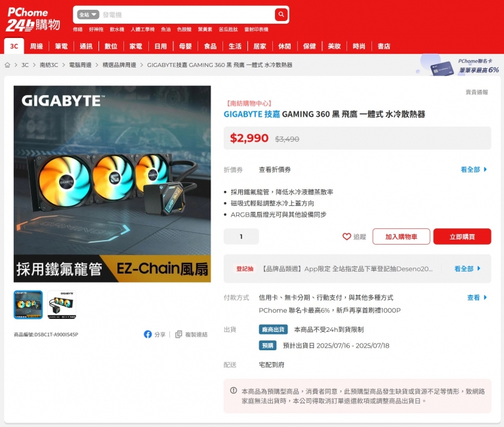The image size is (504, 427).
Task: Open the 日用 category tab
Action: tap(160, 47)
